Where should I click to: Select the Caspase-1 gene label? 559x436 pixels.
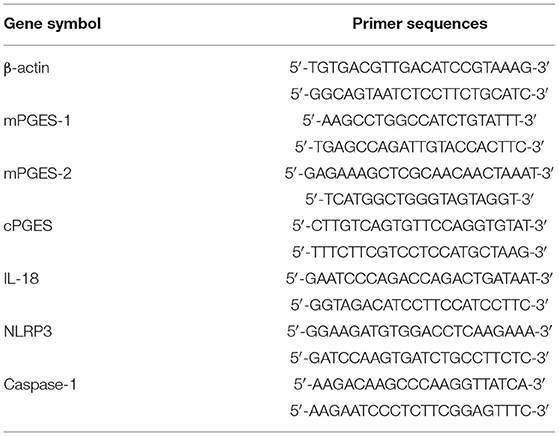(x=40, y=384)
